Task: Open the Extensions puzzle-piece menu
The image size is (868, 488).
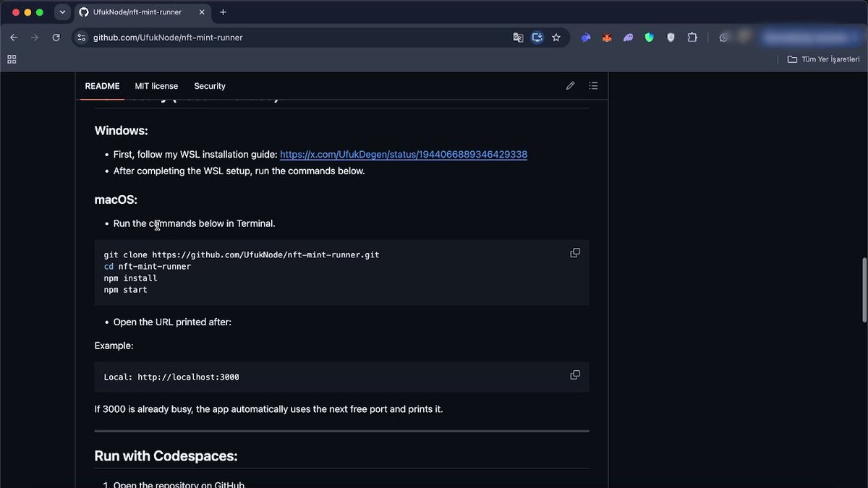Action: tap(692, 38)
